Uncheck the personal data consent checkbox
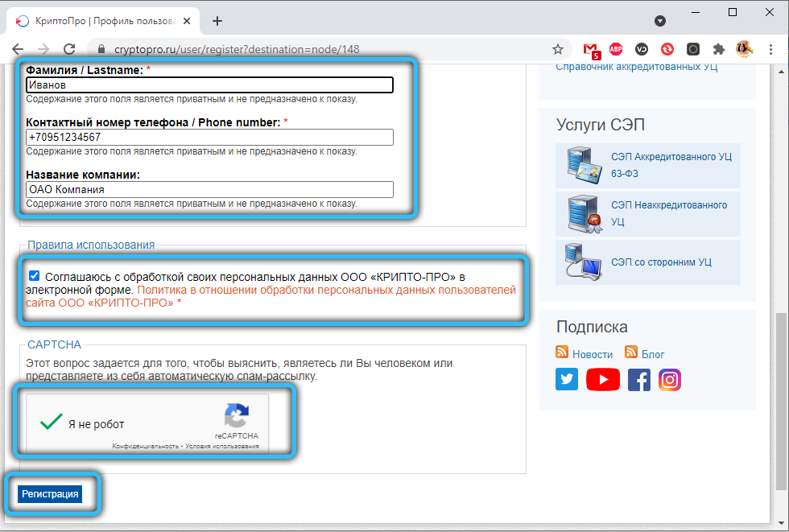This screenshot has width=789, height=532. pyautogui.click(x=34, y=275)
